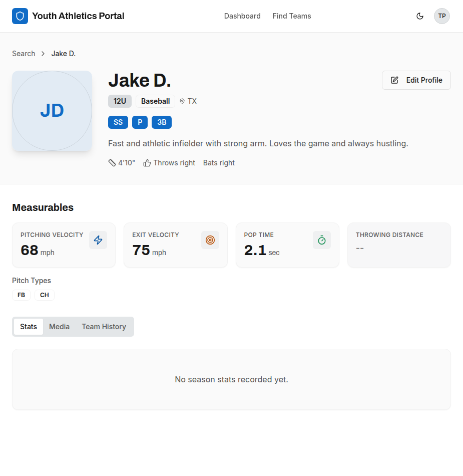The image size is (463, 476).
Task: Go to Dashboard in the navigation
Action: coord(242,16)
